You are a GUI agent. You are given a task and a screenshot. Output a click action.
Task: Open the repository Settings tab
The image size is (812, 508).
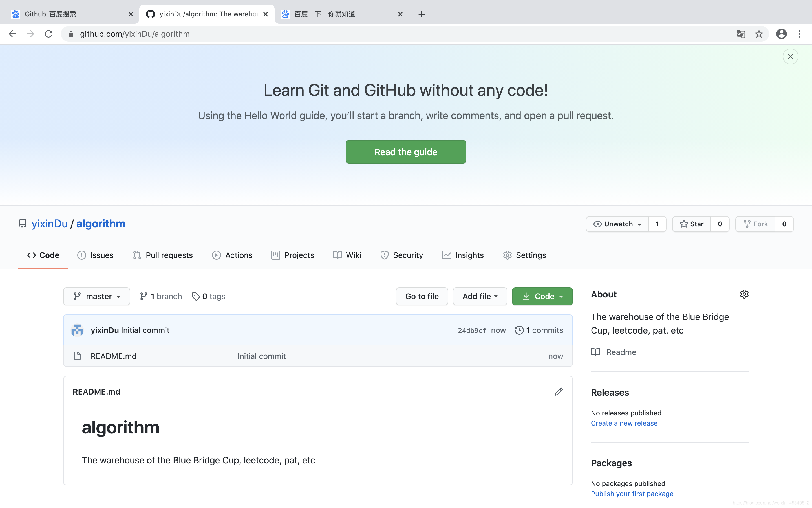click(524, 255)
